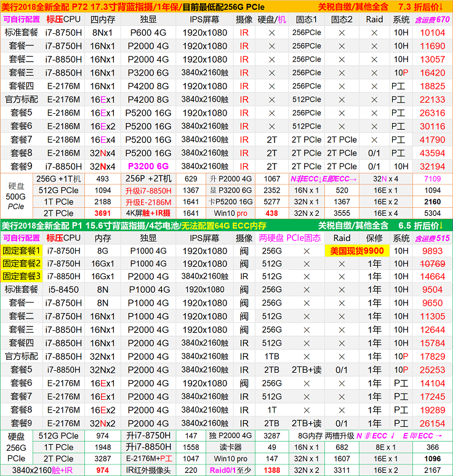The width and height of the screenshot is (453, 476).
Task: Click the magenta P3200 6G cell
Action: [148, 167]
